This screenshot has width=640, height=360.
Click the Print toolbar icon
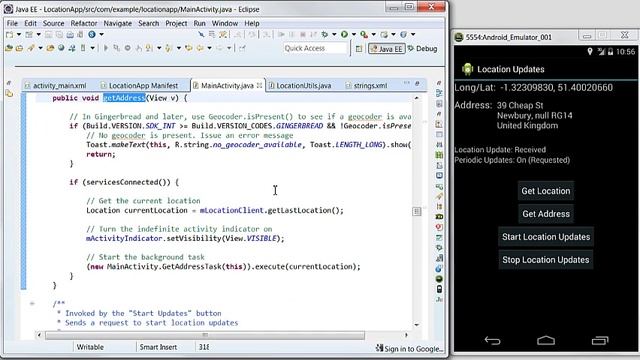coord(70,35)
